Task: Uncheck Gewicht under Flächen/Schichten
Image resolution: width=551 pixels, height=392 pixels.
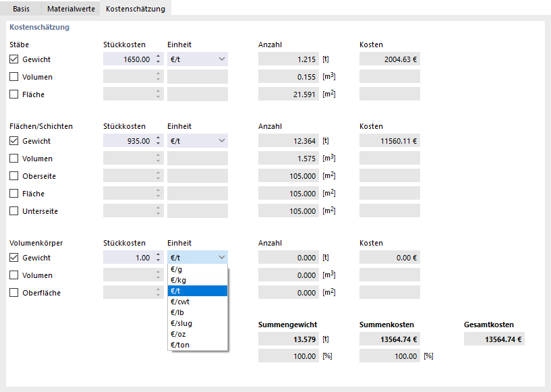Action: pyautogui.click(x=13, y=140)
